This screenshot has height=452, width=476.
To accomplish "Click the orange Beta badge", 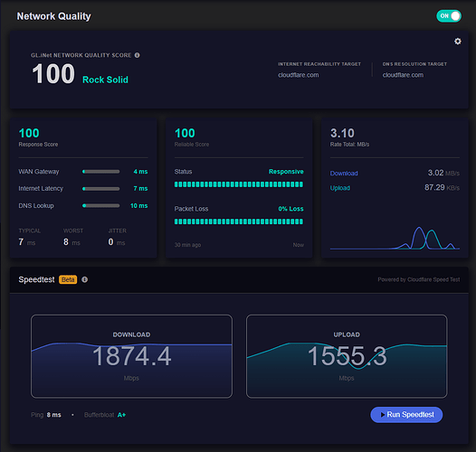I will point(68,279).
